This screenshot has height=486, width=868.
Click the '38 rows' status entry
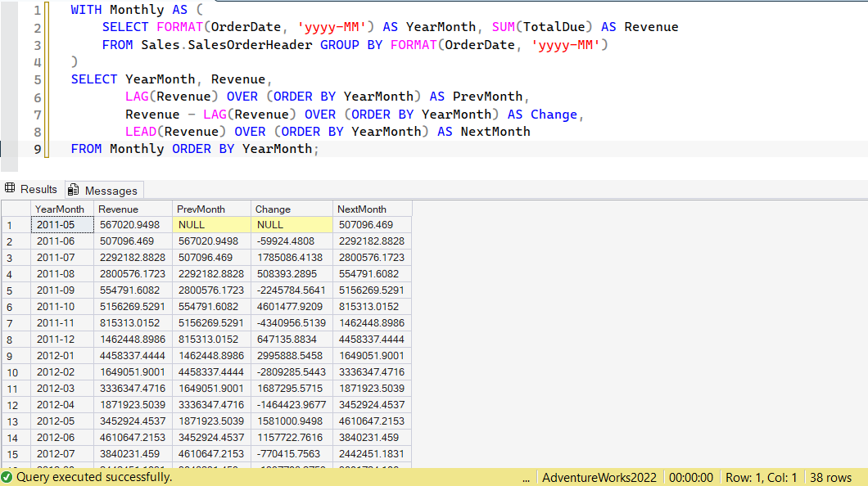(830, 477)
